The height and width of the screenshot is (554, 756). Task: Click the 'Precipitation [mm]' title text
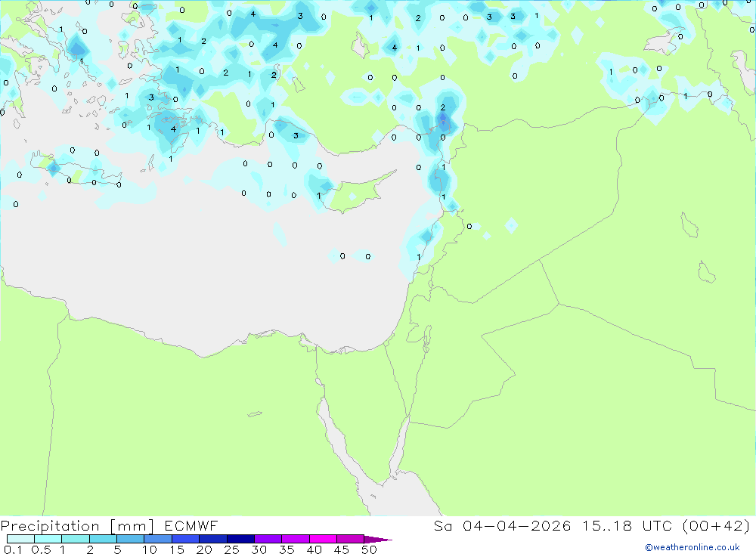[77, 525]
